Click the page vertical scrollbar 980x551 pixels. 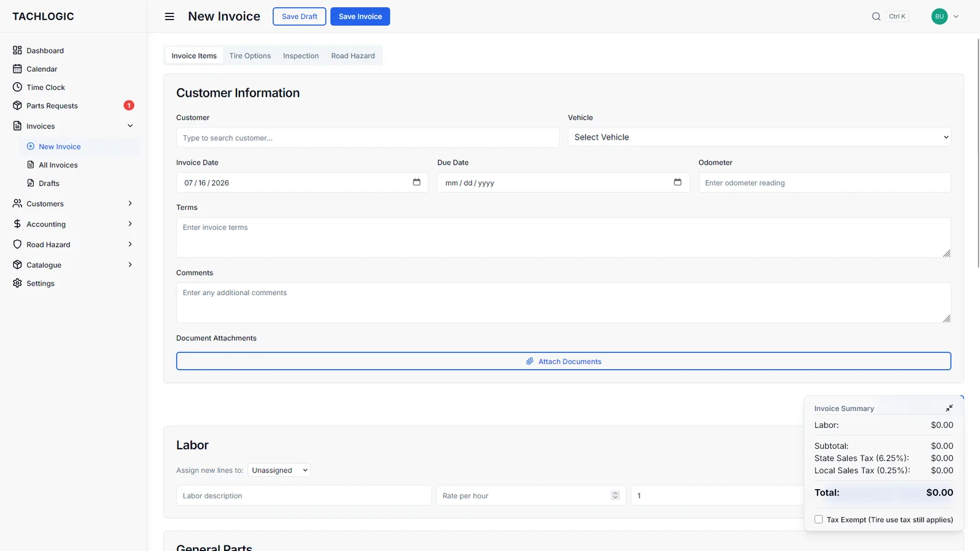coord(978,153)
